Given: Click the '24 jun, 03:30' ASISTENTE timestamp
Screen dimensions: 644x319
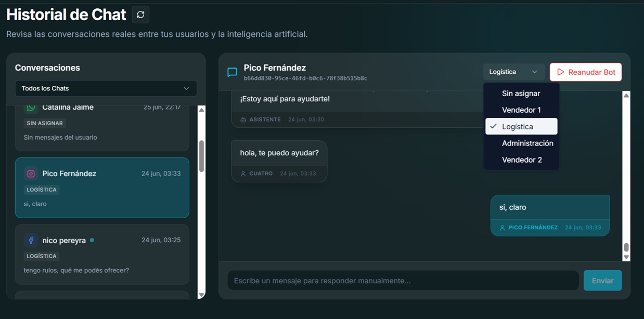Looking at the screenshot, I should [x=306, y=119].
